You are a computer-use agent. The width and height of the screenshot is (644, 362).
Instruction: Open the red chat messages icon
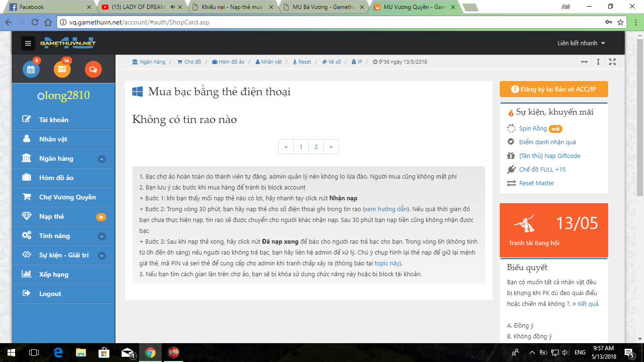[93, 69]
